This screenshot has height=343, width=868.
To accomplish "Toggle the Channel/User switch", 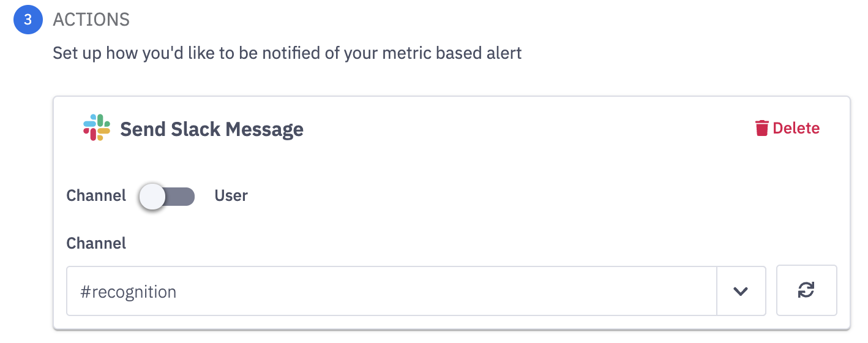I will [166, 197].
